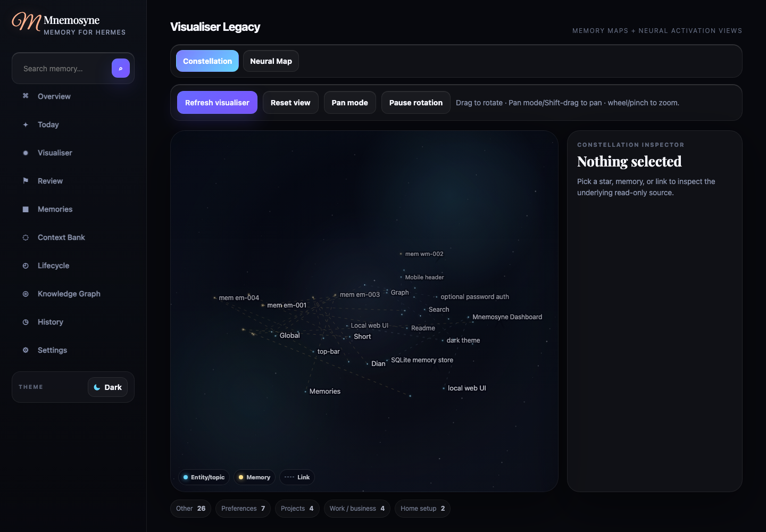The image size is (766, 532).
Task: Select the mem em-004 node
Action: 215,298
